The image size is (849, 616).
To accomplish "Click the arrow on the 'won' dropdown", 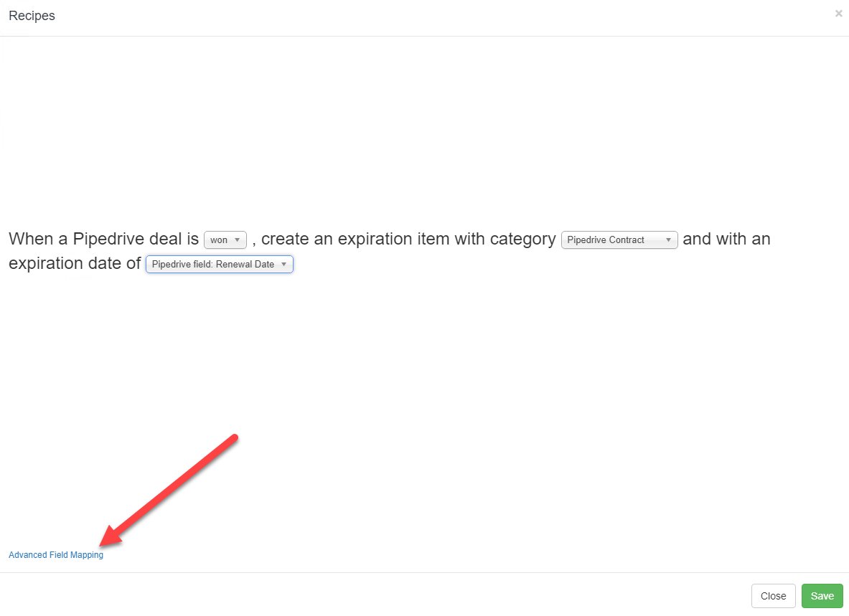I will [x=237, y=240].
